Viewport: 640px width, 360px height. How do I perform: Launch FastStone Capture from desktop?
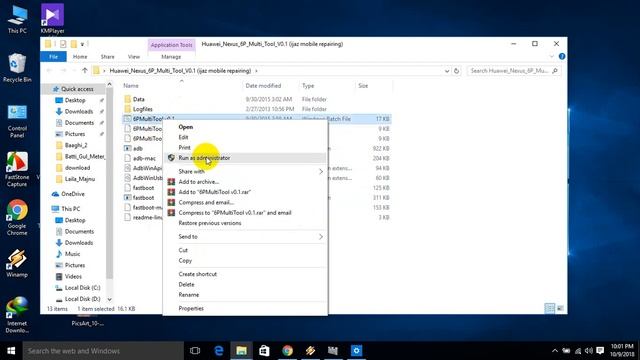[x=17, y=169]
